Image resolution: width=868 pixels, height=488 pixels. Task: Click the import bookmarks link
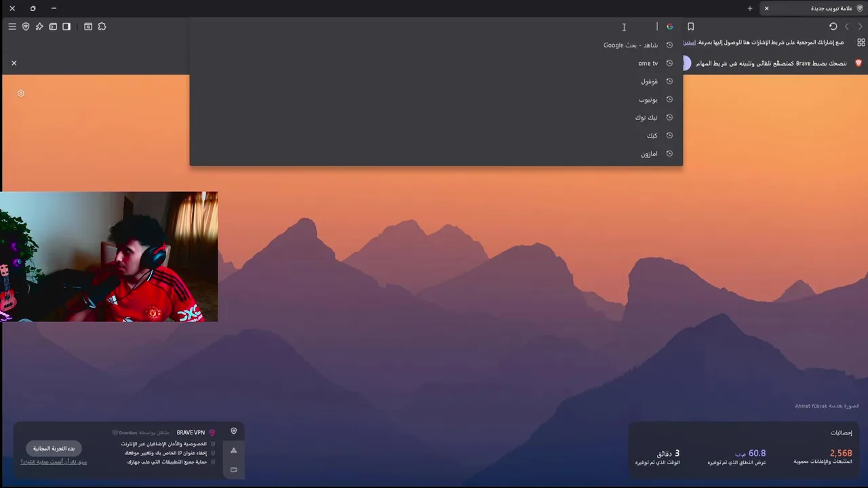pyautogui.click(x=689, y=42)
